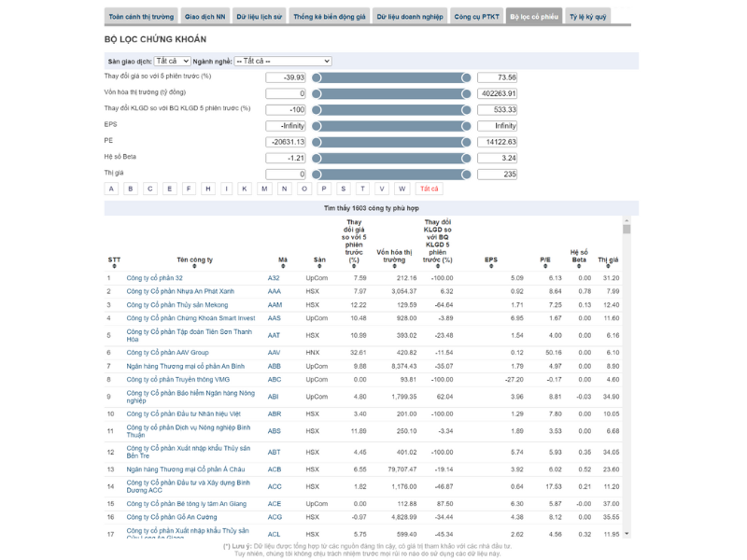Click left slider handle for EPS
The image size is (747, 560).
click(x=317, y=126)
